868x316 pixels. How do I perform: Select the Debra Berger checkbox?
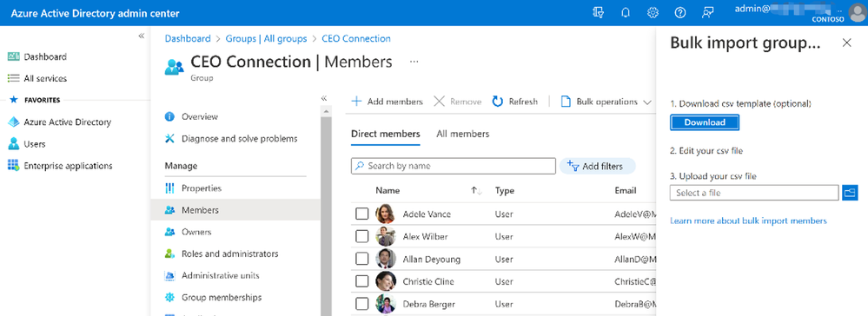(x=361, y=304)
